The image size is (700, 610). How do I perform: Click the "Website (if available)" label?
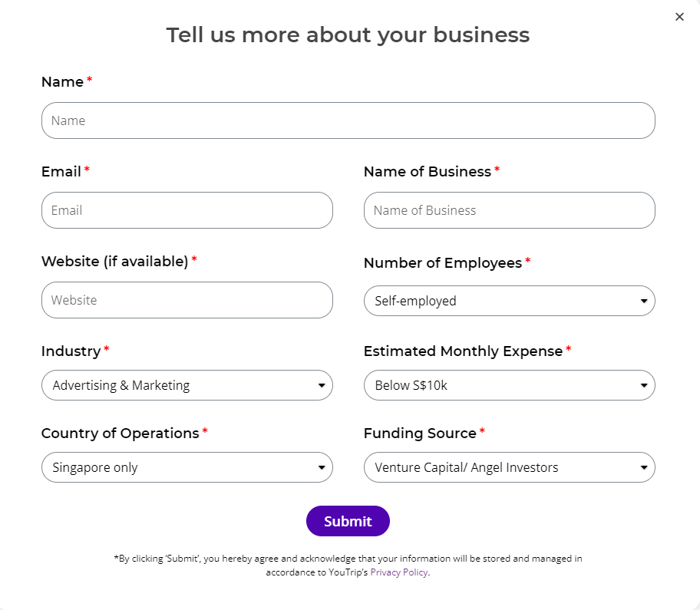pyautogui.click(x=115, y=261)
